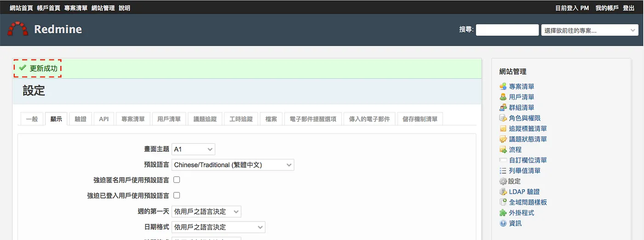
Task: Open the 畫面主題 dropdown showing A1
Action: (193, 149)
